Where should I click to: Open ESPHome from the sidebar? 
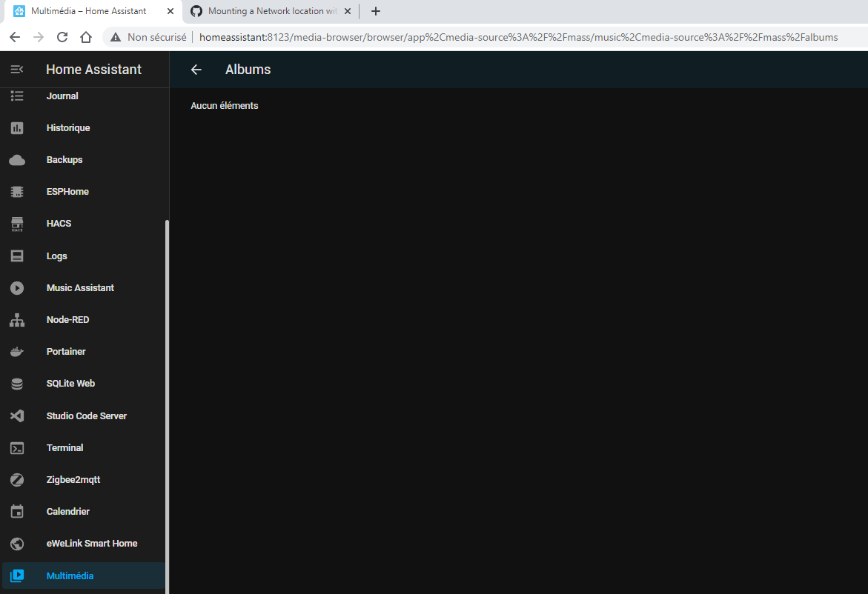pos(67,192)
